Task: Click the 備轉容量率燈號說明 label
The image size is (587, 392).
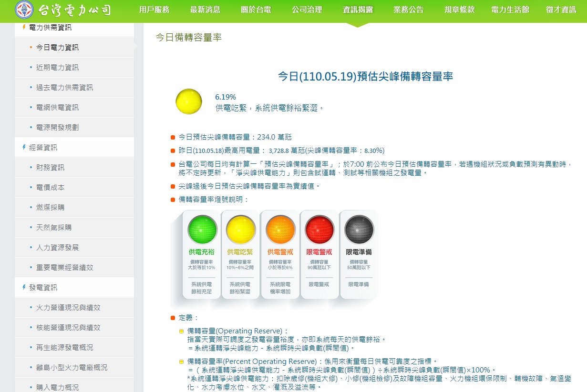Action: pos(214,200)
